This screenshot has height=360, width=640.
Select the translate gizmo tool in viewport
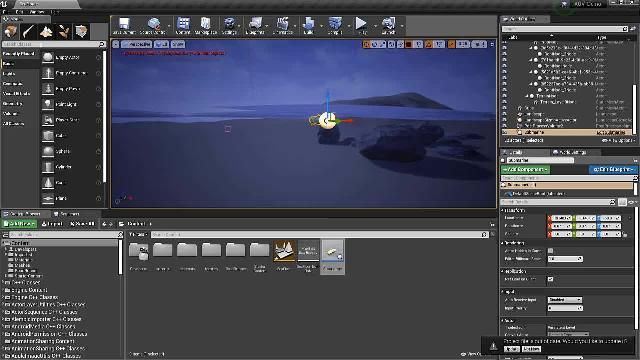tap(366, 44)
